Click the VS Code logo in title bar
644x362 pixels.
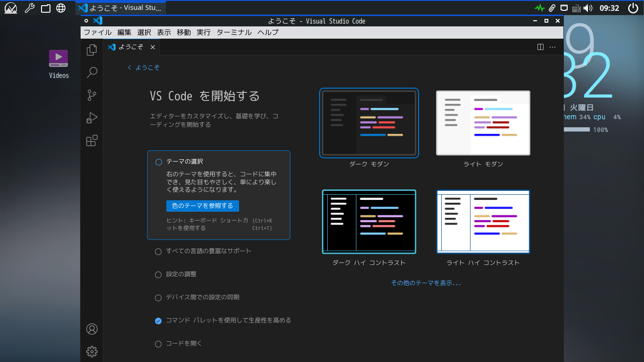(x=98, y=21)
